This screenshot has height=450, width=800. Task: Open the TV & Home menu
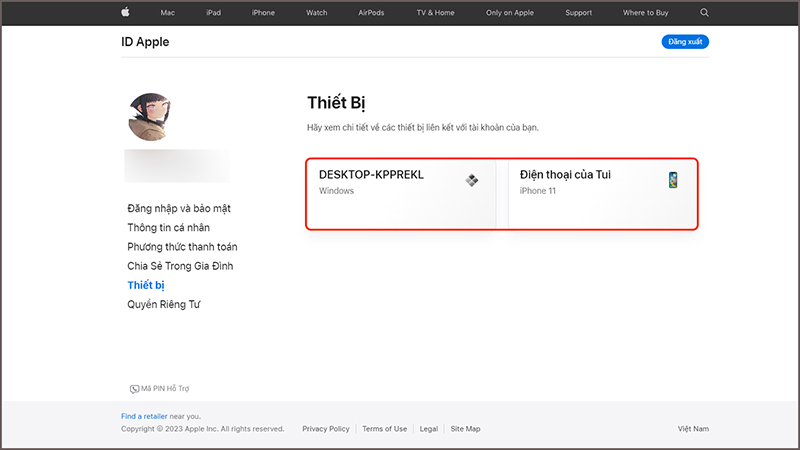coord(435,13)
